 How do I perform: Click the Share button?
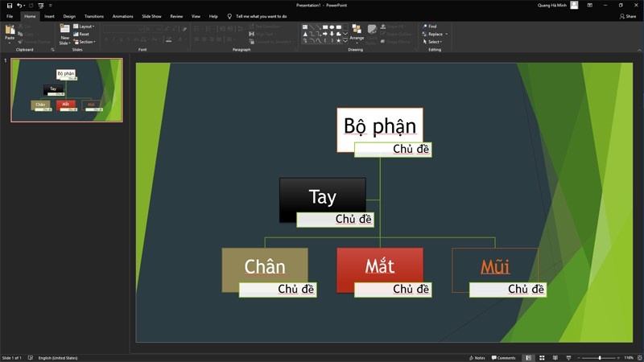point(628,16)
